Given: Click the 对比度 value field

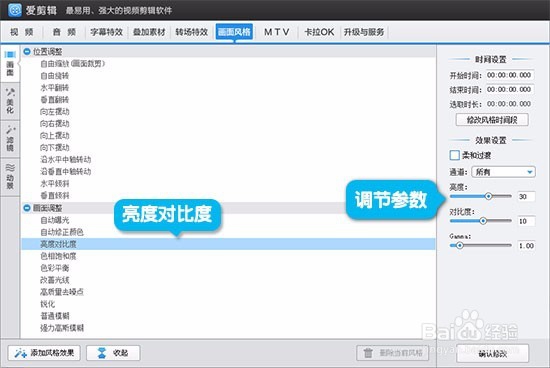Looking at the screenshot, I should pos(526,221).
